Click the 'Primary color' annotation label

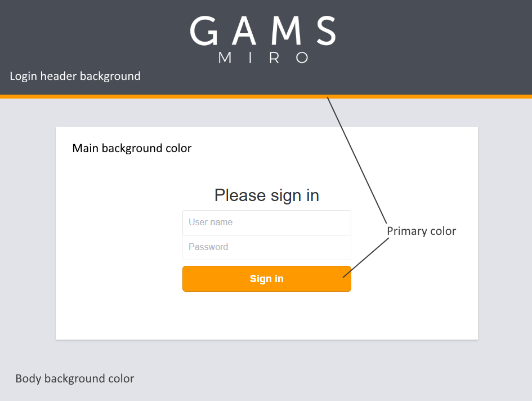pos(421,231)
